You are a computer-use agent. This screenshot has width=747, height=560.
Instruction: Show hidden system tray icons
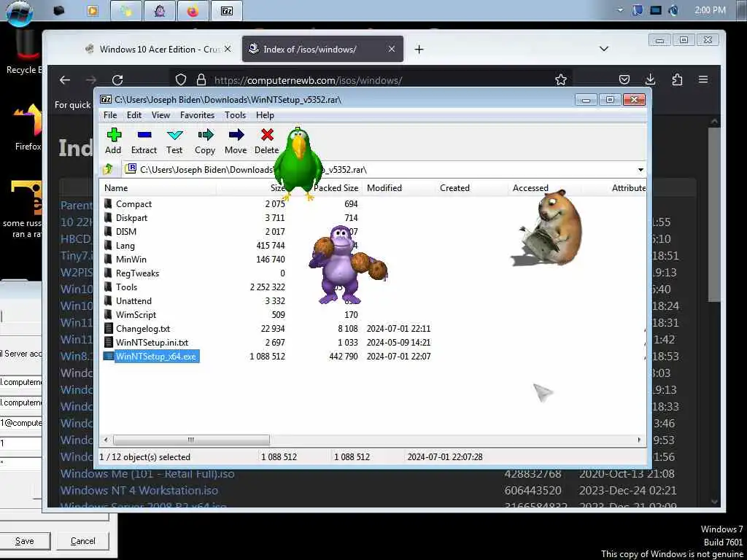coord(620,10)
